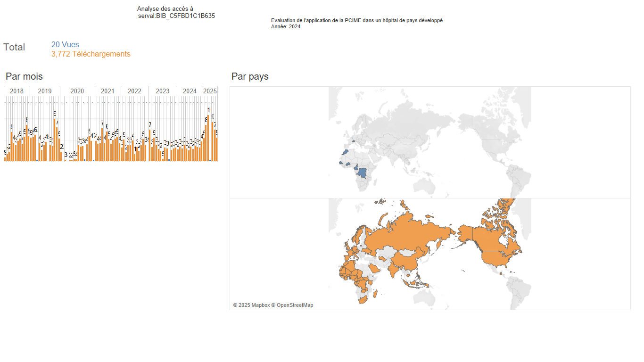Select blue Morocco on the views map
644x362 pixels.
345,152
